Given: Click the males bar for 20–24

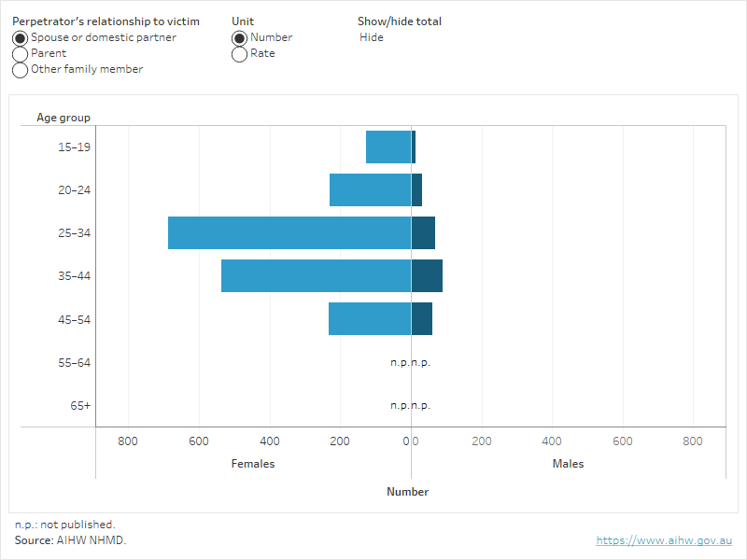Looking at the screenshot, I should coord(416,190).
